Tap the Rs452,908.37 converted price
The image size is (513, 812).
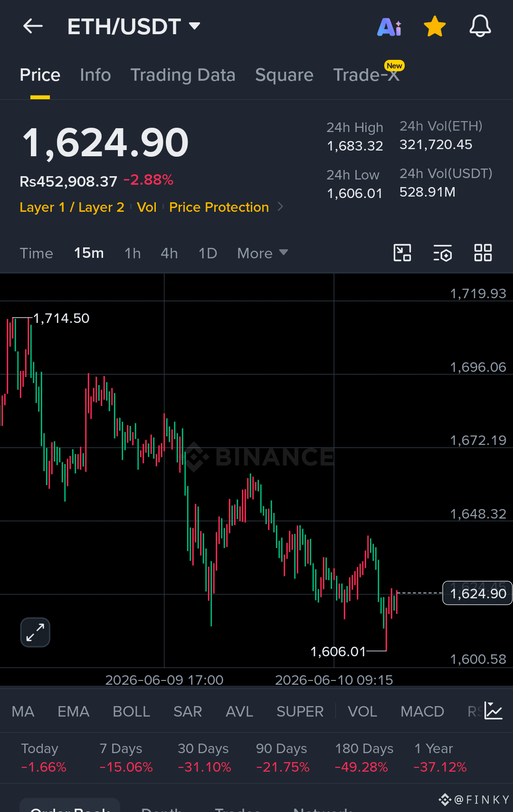tap(68, 181)
